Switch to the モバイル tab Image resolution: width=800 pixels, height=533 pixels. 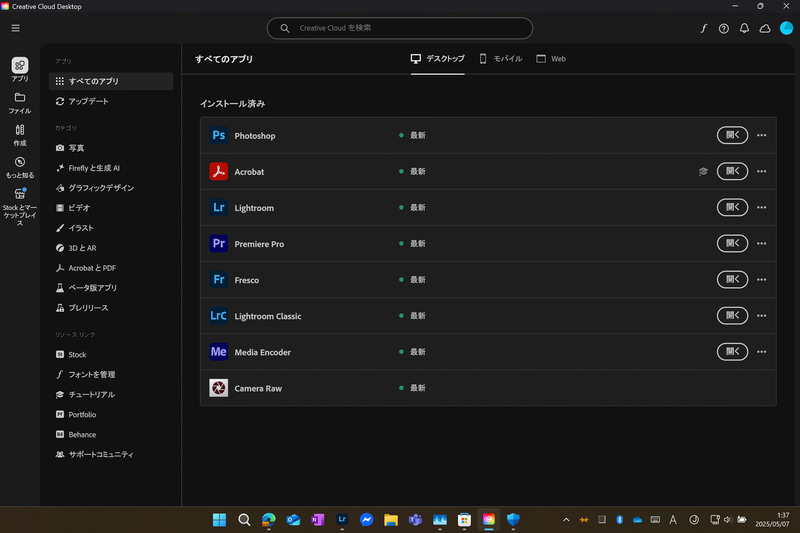pos(501,59)
